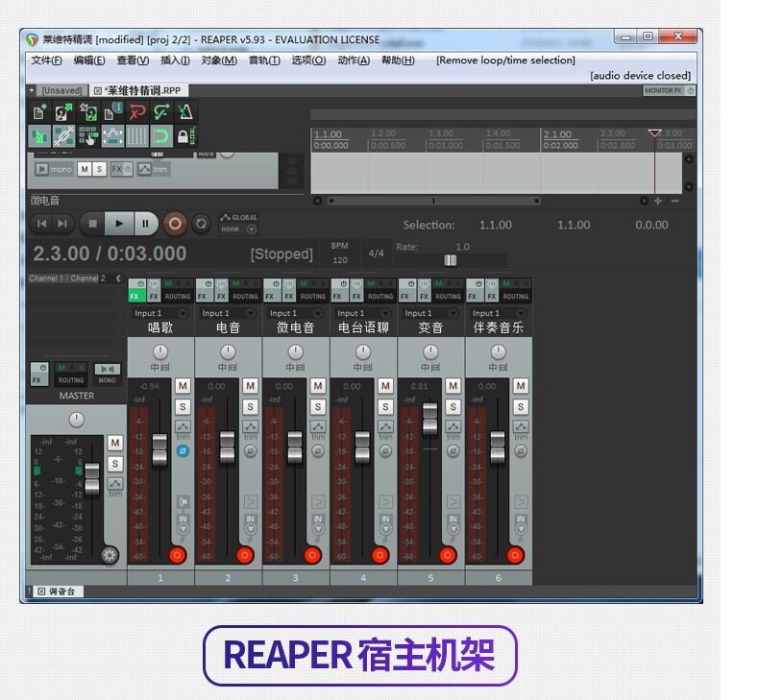Click the BPM value 120
Viewport: 759px width, 700px height.
click(x=340, y=260)
